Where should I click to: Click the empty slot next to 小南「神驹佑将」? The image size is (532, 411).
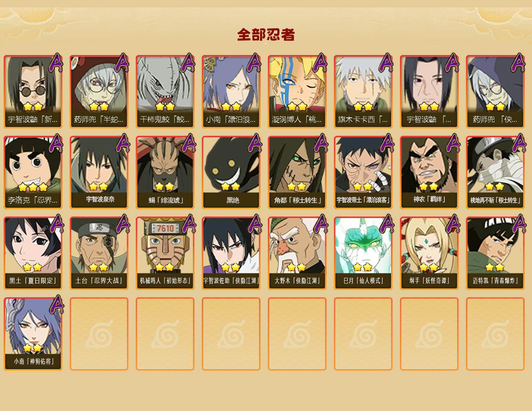pyautogui.click(x=99, y=334)
